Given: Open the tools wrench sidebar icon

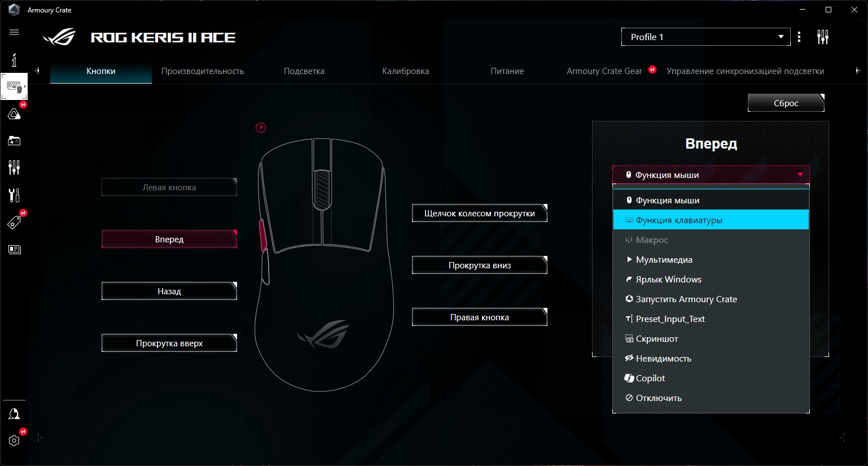Looking at the screenshot, I should click(x=14, y=195).
